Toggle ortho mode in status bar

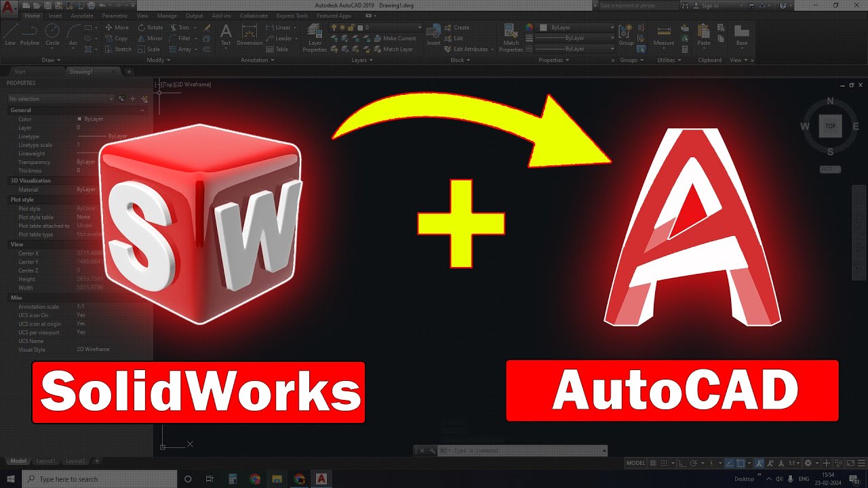tap(683, 463)
